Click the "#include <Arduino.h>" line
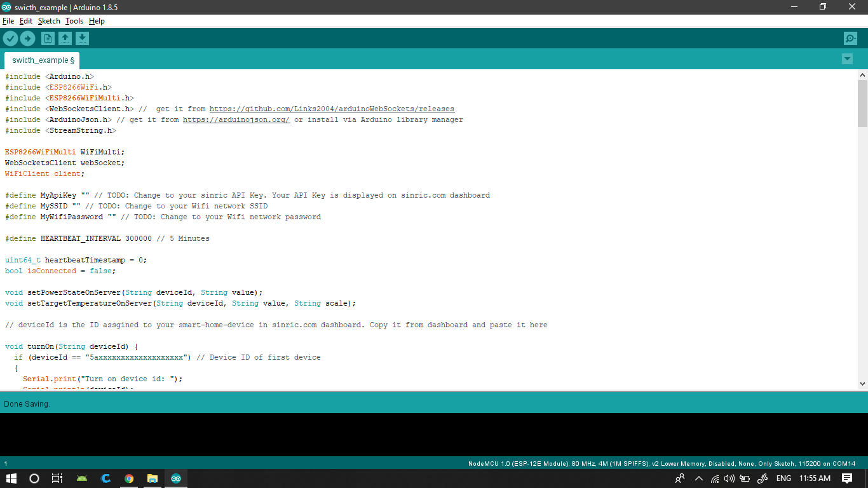This screenshot has height=488, width=868. (x=50, y=76)
